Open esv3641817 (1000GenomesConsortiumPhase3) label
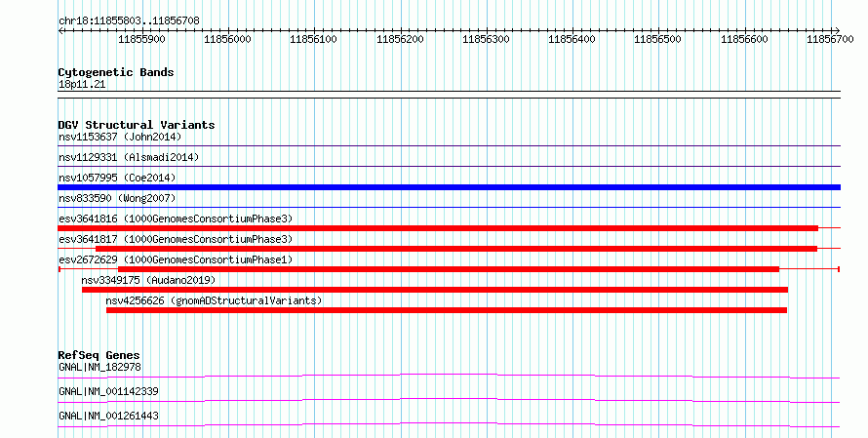 click(176, 239)
